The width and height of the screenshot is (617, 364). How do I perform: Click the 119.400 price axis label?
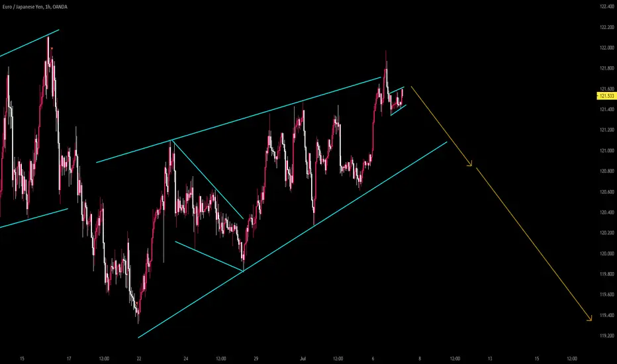pos(606,315)
